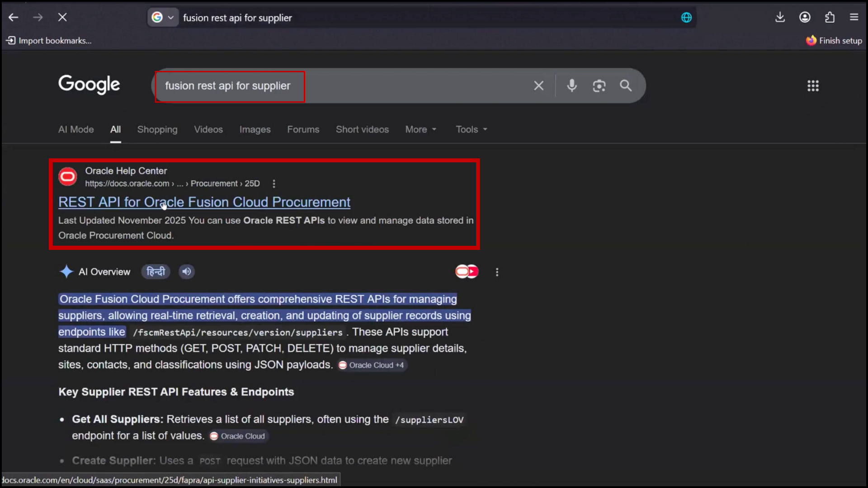Listen to the AI Overview audio
This screenshot has width=868, height=488.
click(187, 272)
